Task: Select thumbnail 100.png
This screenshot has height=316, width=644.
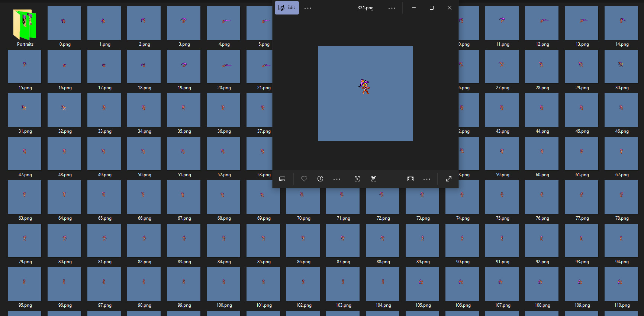Action: [x=223, y=284]
